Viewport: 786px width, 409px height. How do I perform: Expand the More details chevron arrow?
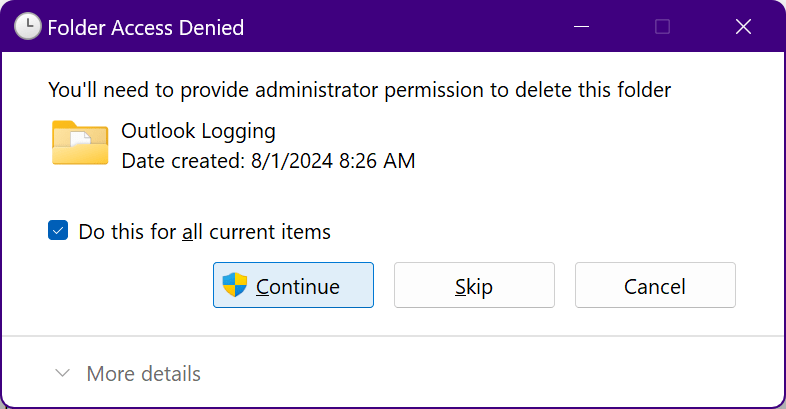pyautogui.click(x=62, y=373)
